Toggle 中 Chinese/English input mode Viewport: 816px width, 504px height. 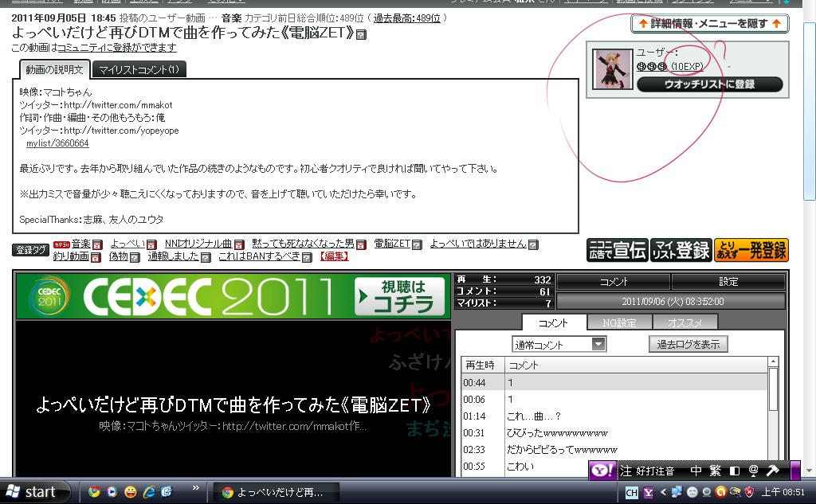[696, 471]
